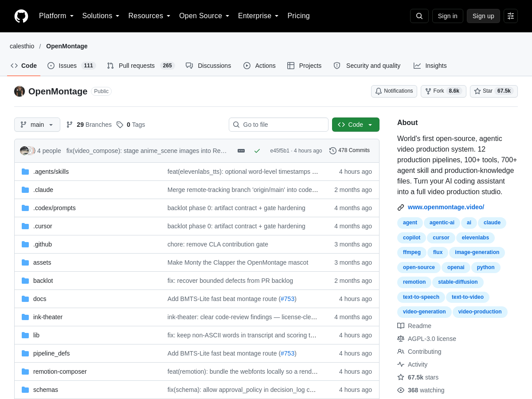Click the 29 Branches link
Viewport: 532px width, 399px height.
click(x=89, y=125)
